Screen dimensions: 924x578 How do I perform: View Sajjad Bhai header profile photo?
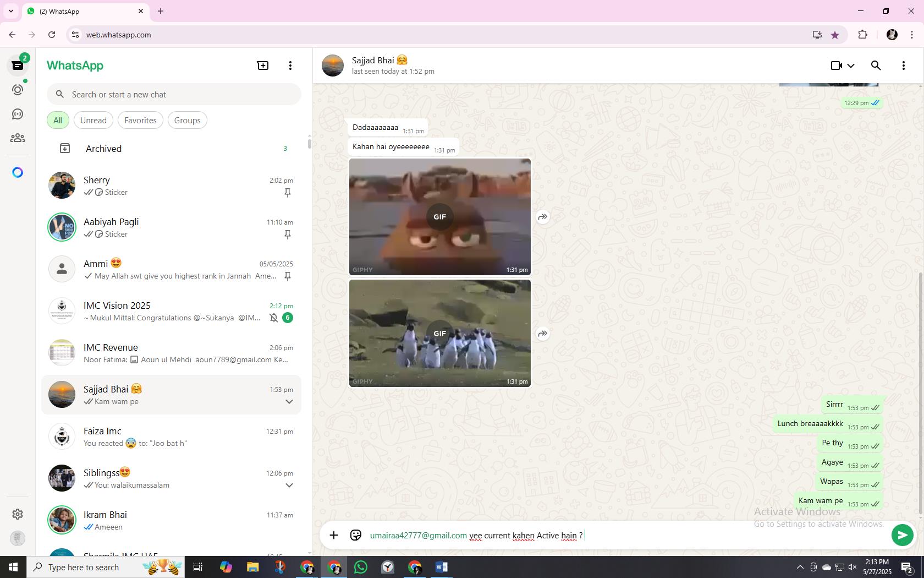tap(333, 66)
